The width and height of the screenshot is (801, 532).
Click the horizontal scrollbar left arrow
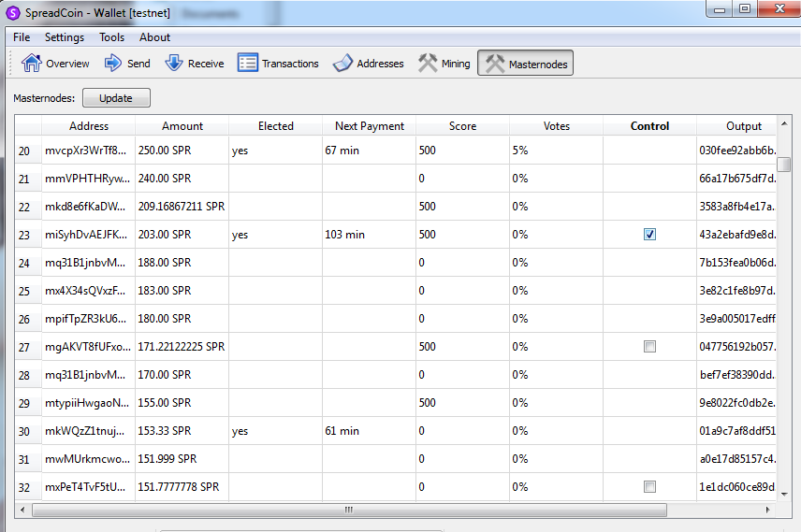[x=22, y=510]
